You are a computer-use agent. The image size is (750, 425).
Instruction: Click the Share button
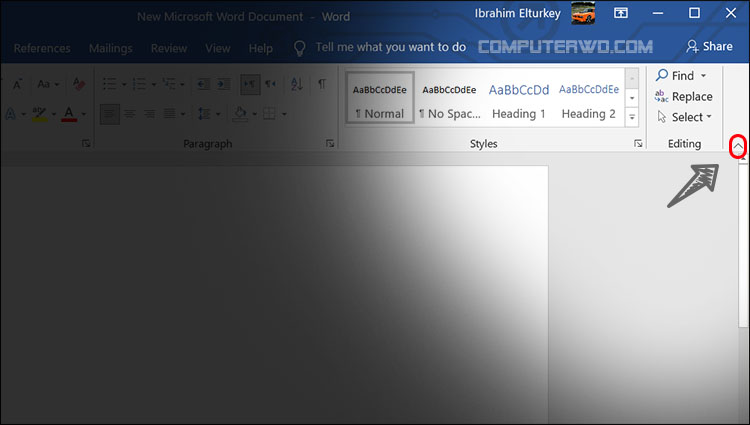[x=709, y=46]
